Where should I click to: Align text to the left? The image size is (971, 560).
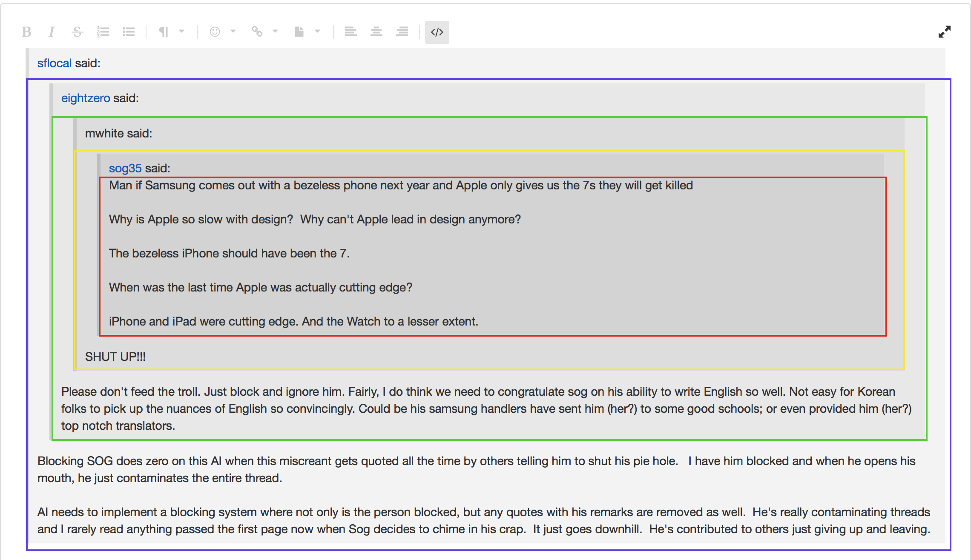350,32
